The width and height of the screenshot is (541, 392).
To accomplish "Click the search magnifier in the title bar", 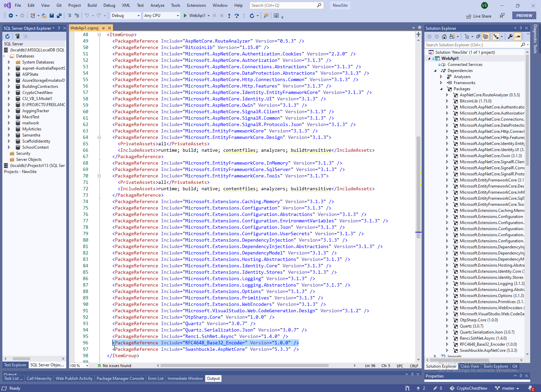I will [x=319, y=5].
